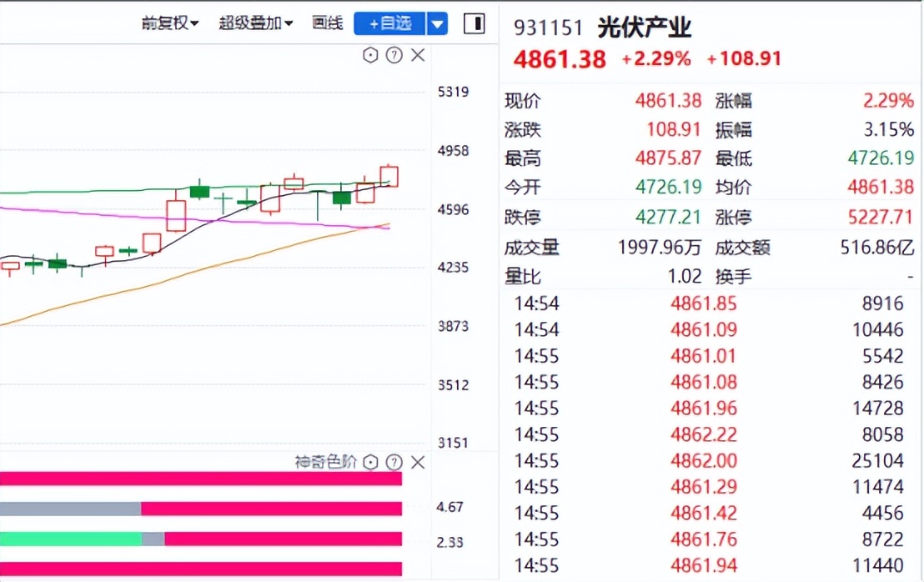
Task: Open main chart indicator settings hexagon icon
Action: coord(370,55)
